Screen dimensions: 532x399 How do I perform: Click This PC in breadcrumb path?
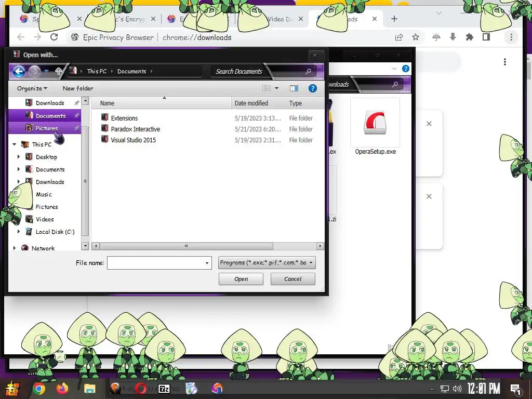pyautogui.click(x=97, y=71)
